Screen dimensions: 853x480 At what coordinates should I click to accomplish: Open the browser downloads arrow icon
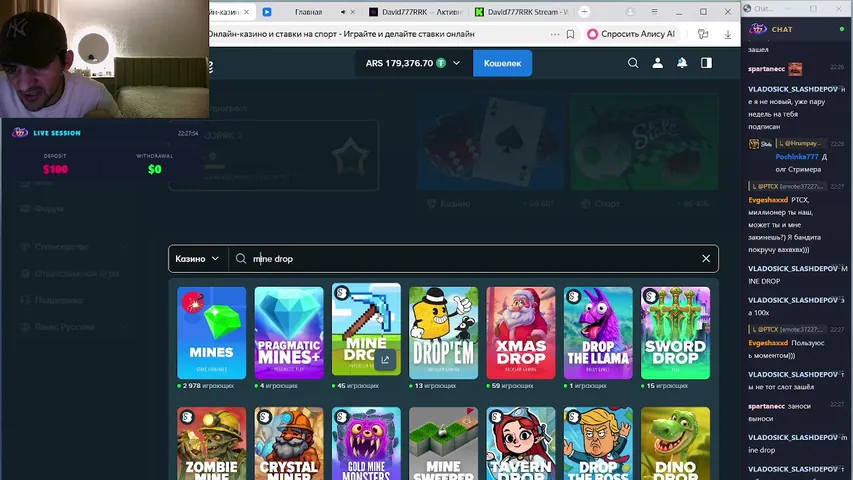pos(727,34)
